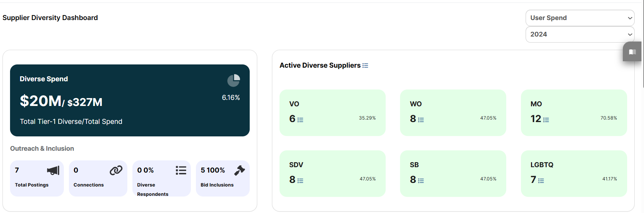The image size is (644, 213).
Task: Click the list icon on Diverse Respondents card
Action: click(x=181, y=170)
